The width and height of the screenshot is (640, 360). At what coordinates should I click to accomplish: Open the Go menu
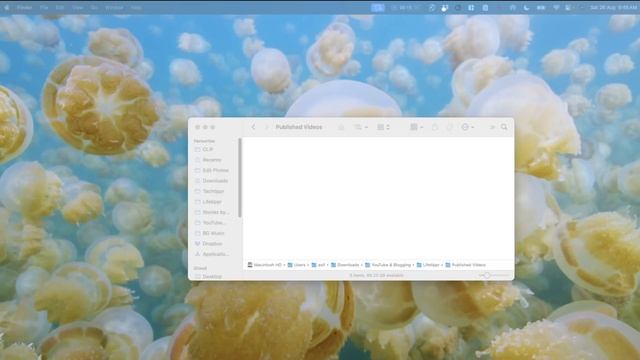click(94, 7)
